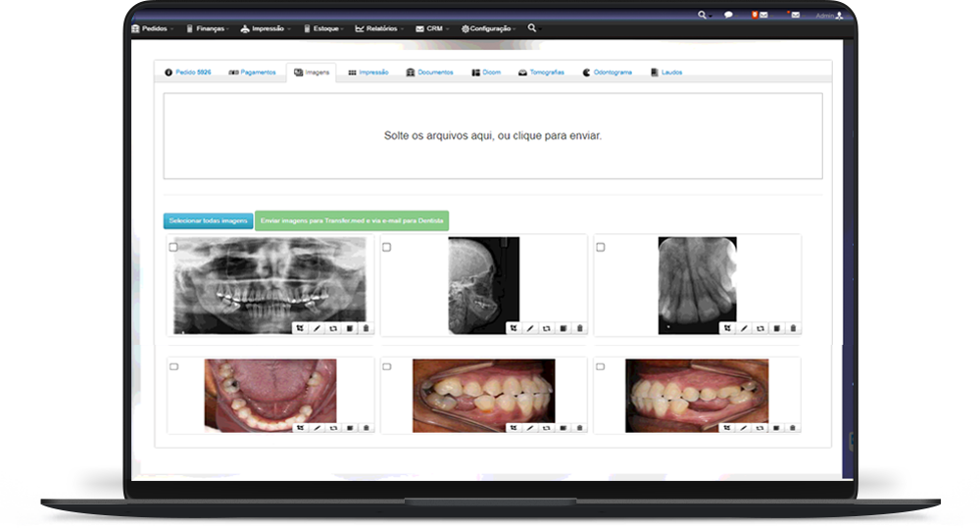The width and height of the screenshot is (980, 528).
Task: Expand the Pedidos dropdown menu
Action: point(153,28)
